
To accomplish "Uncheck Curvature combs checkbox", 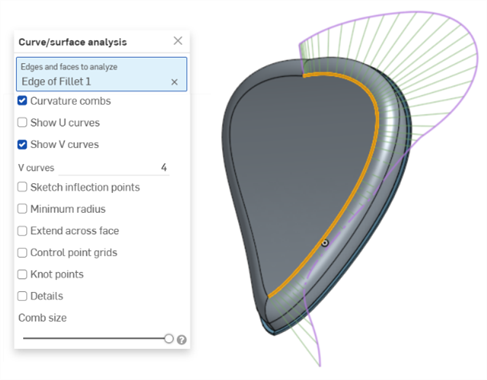I will point(22,101).
